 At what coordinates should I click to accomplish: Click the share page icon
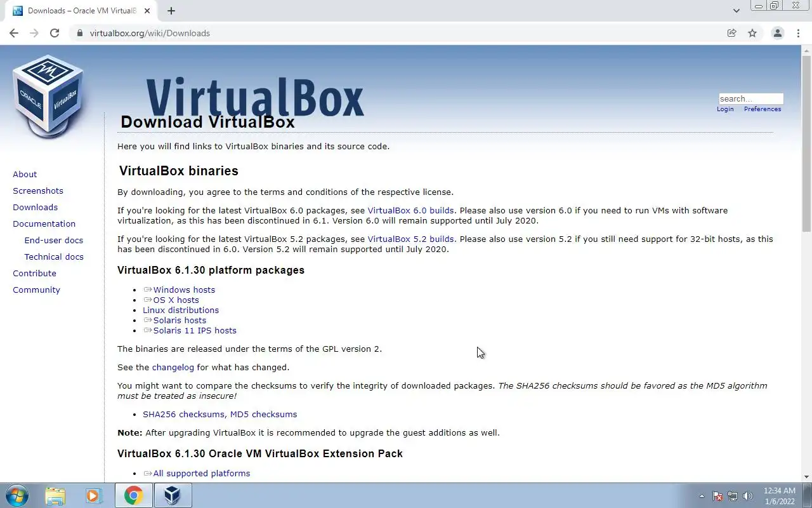coord(731,33)
